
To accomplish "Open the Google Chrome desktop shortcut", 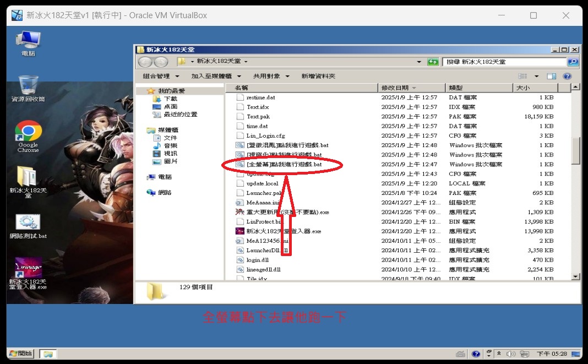I will (x=28, y=134).
